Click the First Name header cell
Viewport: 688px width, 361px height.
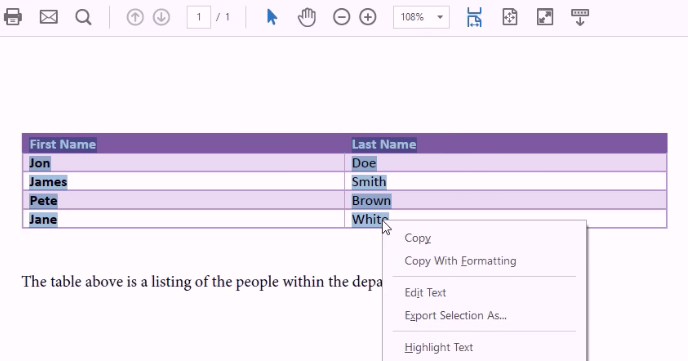point(183,144)
